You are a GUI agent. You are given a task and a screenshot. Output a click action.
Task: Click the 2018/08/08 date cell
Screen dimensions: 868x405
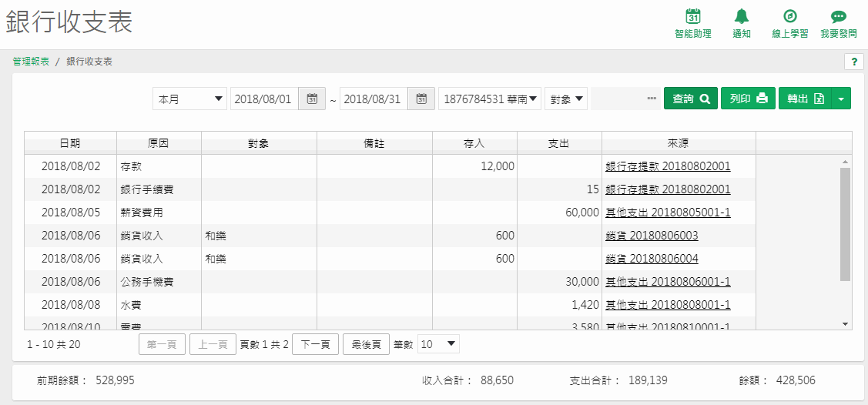click(x=71, y=305)
